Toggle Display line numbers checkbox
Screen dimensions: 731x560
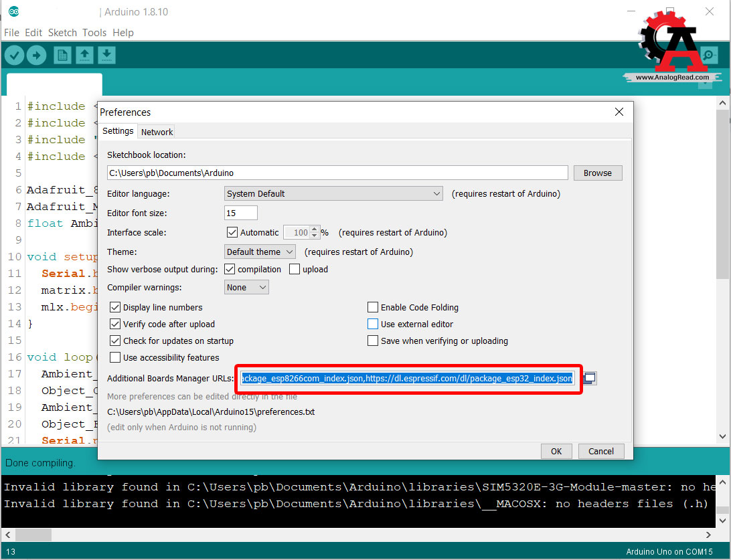[114, 307]
